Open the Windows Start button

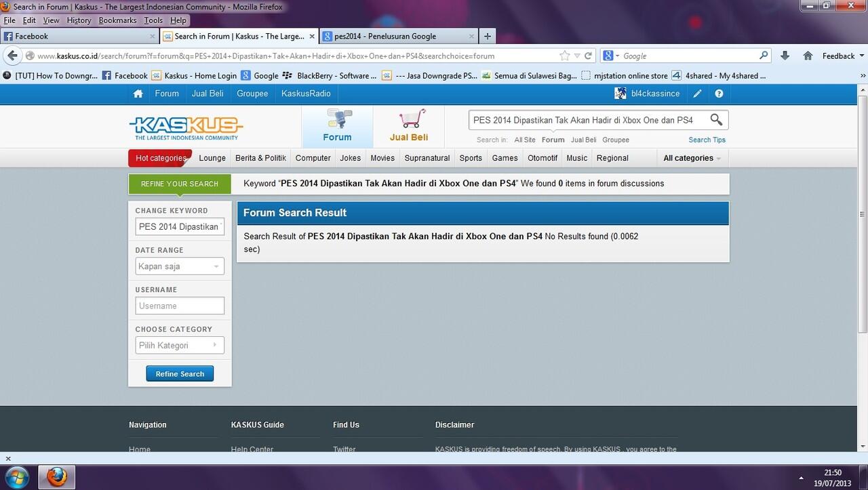(x=16, y=477)
